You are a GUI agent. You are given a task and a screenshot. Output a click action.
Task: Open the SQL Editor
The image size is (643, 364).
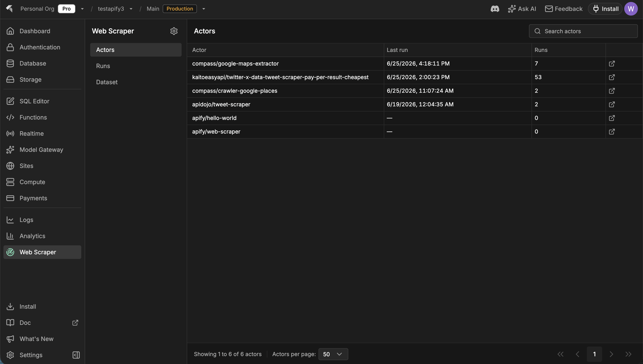(x=42, y=101)
